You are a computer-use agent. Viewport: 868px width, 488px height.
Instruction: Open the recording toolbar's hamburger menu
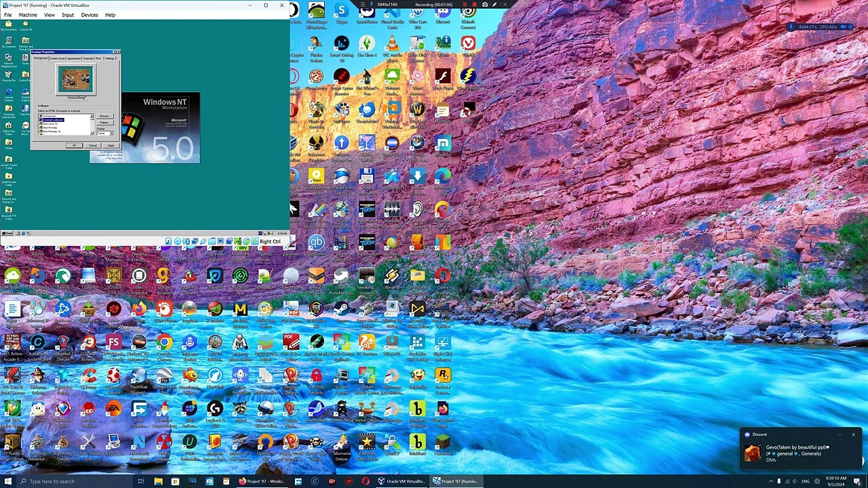363,4
